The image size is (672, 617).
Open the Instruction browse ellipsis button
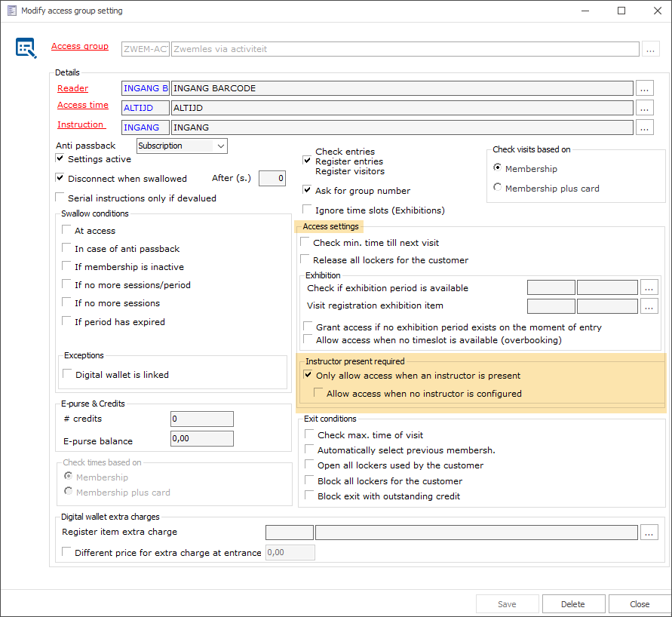(x=645, y=127)
